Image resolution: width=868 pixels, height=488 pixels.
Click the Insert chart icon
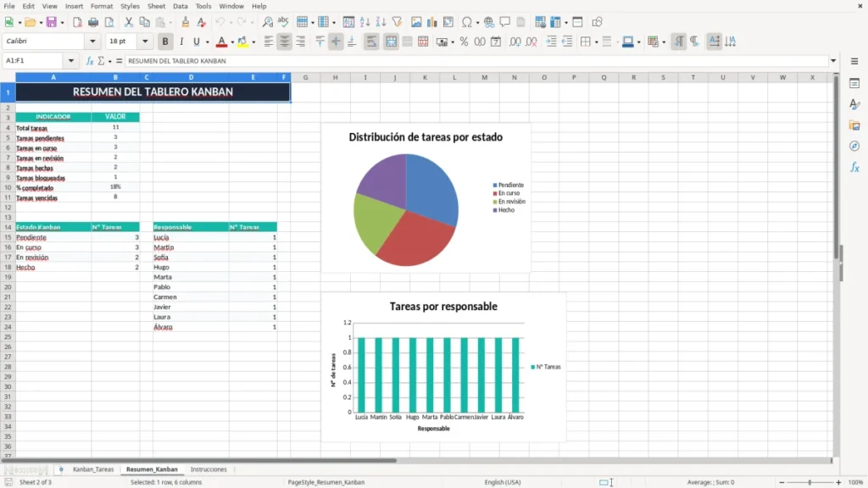pos(431,22)
